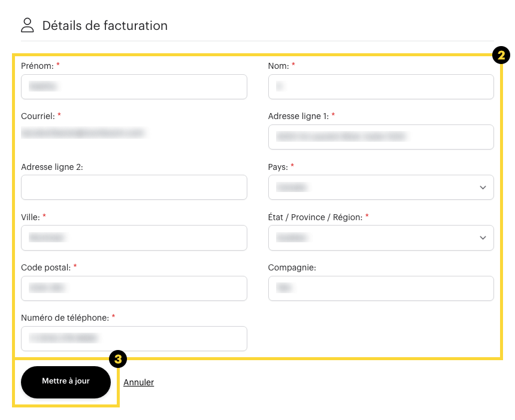The width and height of the screenshot is (515, 420).
Task: Click into the Nom text field
Action: pyautogui.click(x=380, y=87)
